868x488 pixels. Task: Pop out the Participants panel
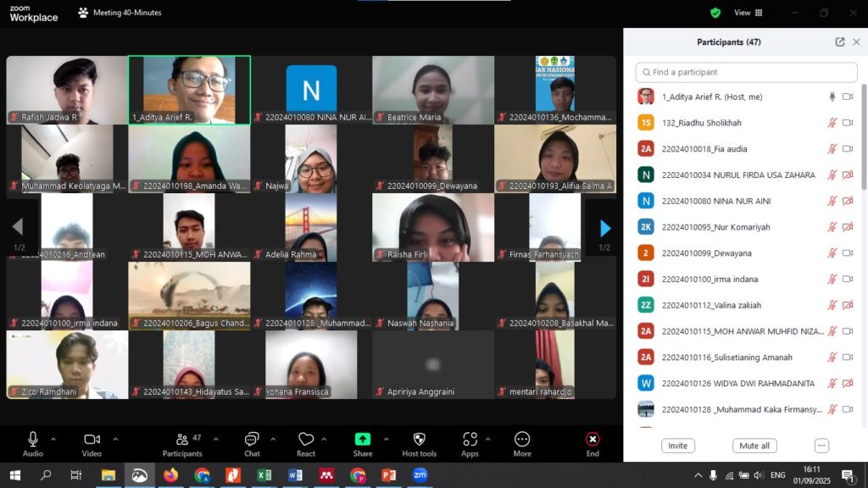pos(840,42)
